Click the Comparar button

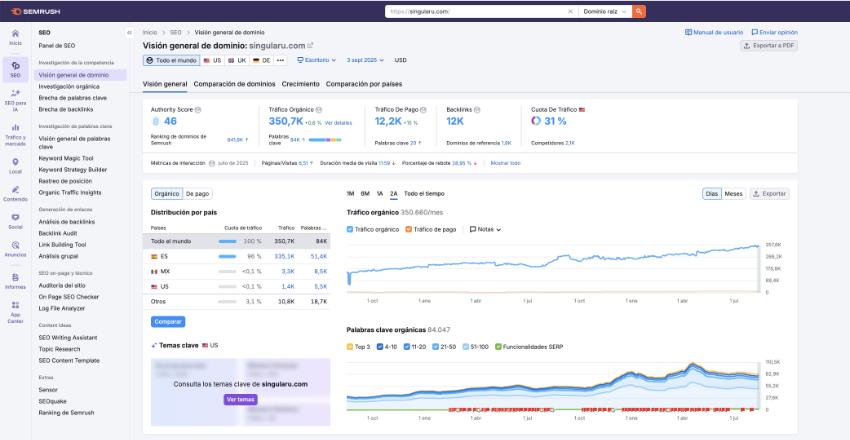point(168,322)
